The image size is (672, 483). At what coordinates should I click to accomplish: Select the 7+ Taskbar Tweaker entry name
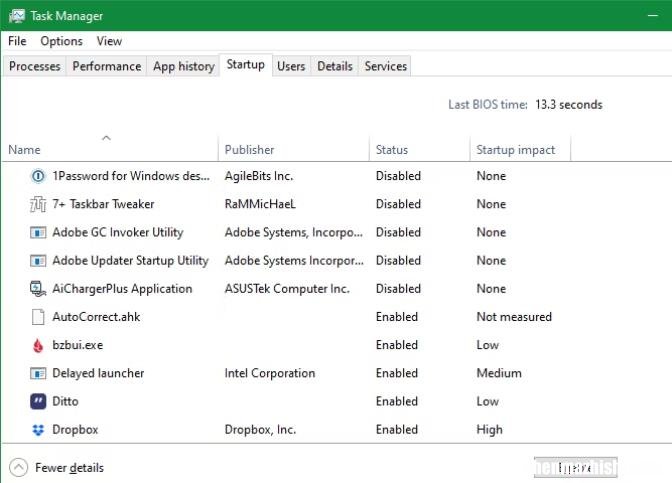[103, 204]
